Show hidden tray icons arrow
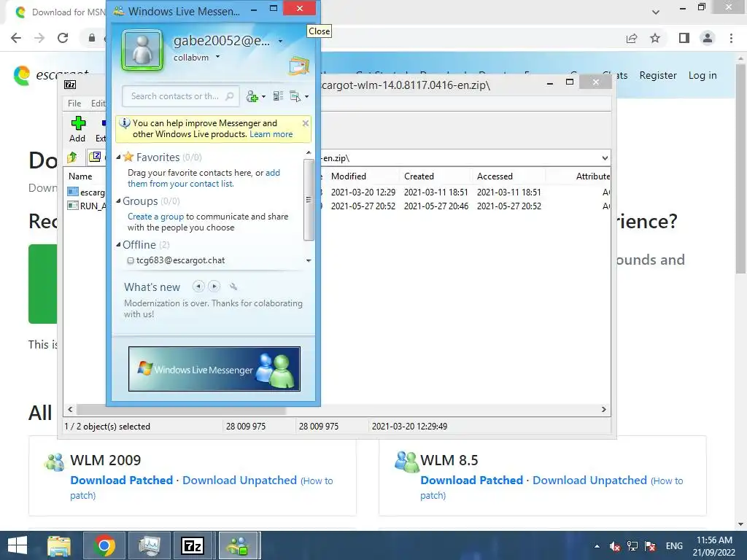The width and height of the screenshot is (747, 560). [597, 546]
